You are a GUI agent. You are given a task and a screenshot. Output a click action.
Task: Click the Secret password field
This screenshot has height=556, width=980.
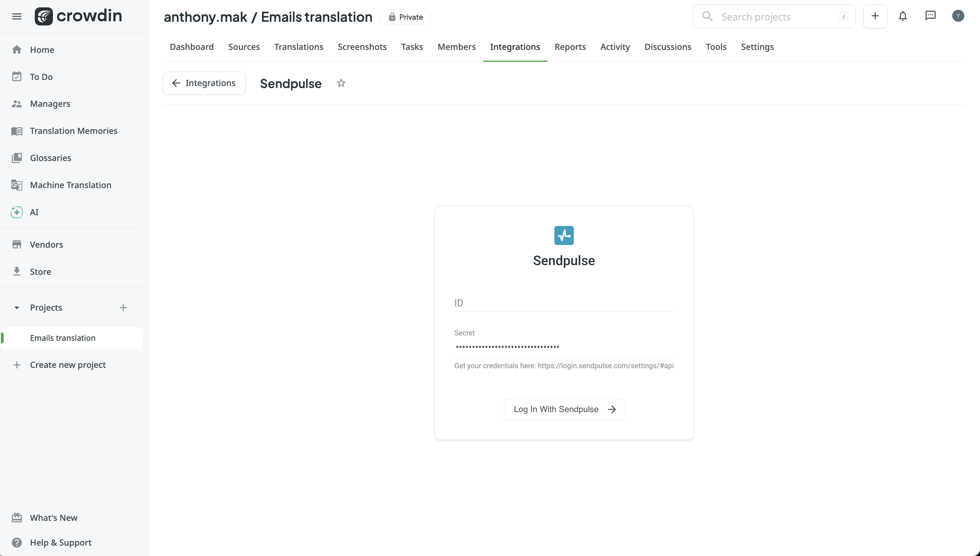click(x=564, y=347)
